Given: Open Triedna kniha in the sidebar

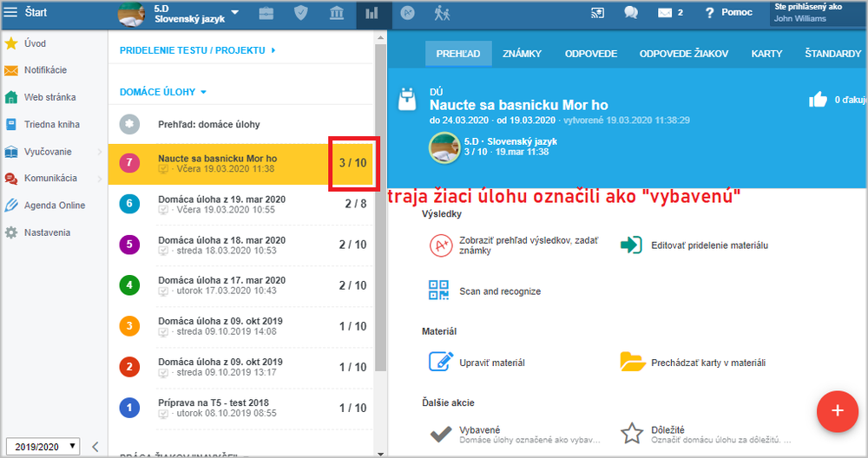Looking at the screenshot, I should (54, 124).
